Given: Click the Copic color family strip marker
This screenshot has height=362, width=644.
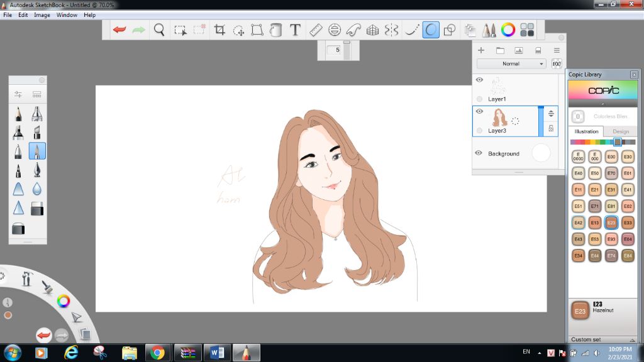Looking at the screenshot, I should [618, 142].
